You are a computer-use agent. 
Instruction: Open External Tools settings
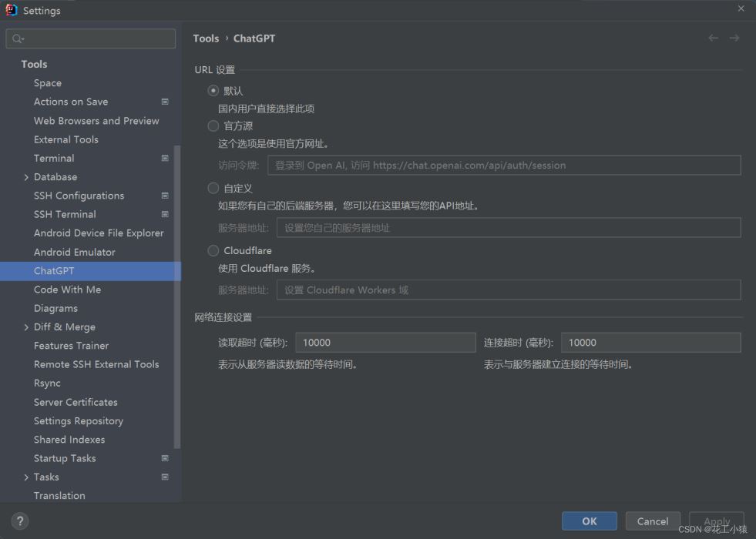(66, 139)
